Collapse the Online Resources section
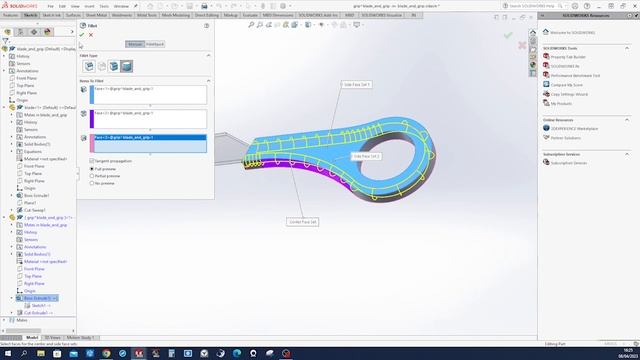640x360 pixels. tap(627, 120)
